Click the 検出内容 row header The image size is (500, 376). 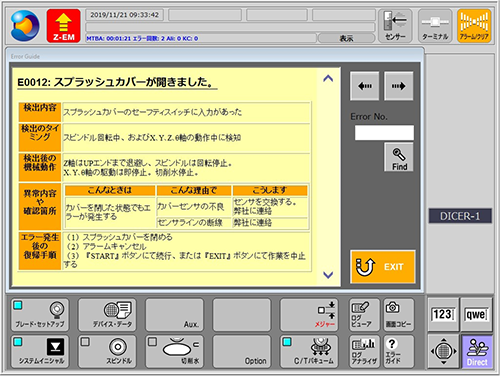coord(40,112)
